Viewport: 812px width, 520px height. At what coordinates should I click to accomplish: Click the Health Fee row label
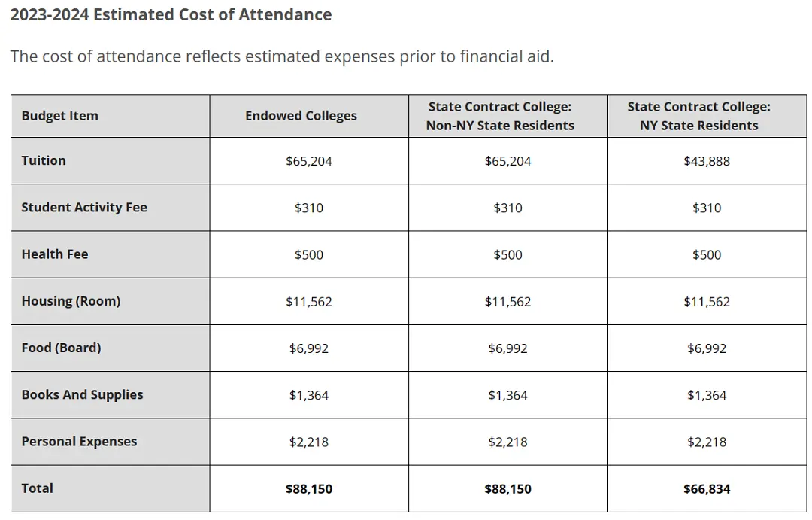point(55,254)
